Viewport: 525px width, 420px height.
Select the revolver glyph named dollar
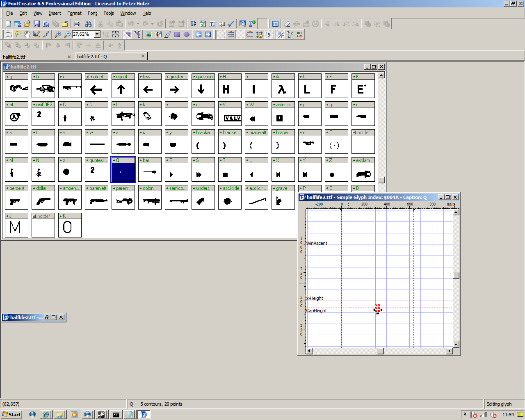43,197
